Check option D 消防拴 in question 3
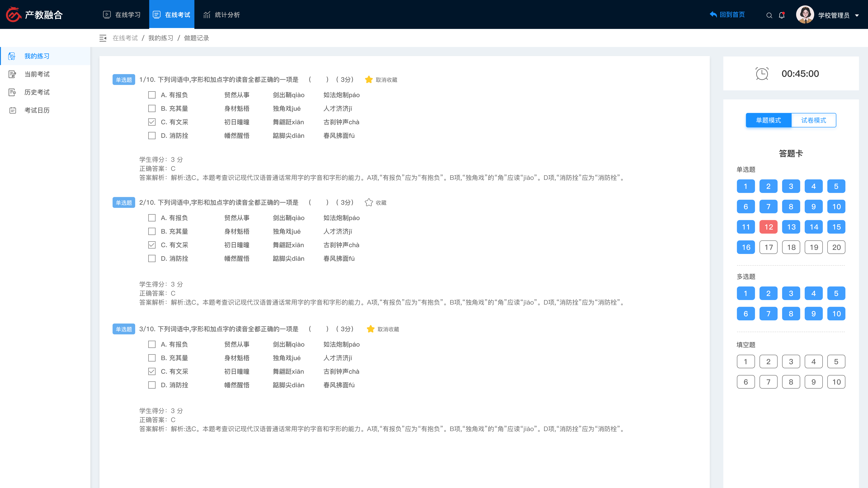 (152, 385)
